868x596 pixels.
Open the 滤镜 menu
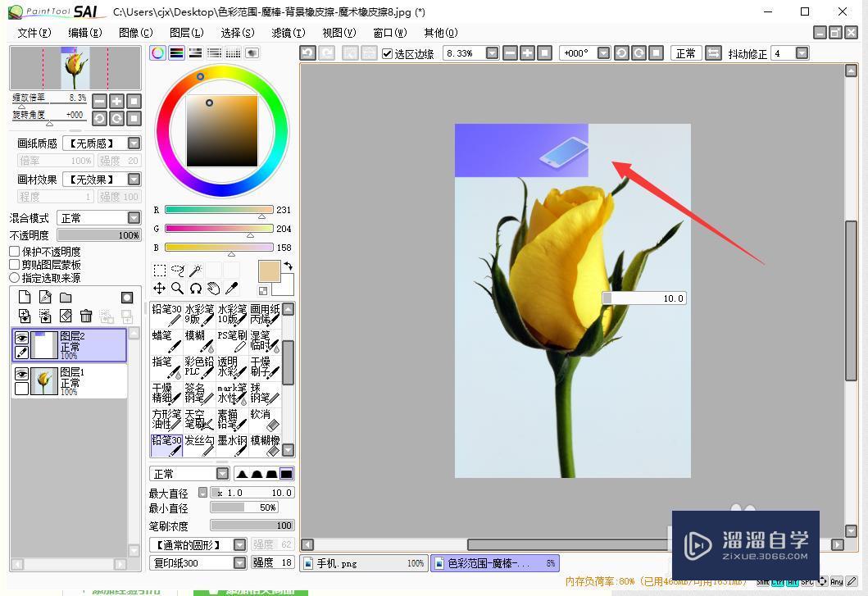click(288, 33)
